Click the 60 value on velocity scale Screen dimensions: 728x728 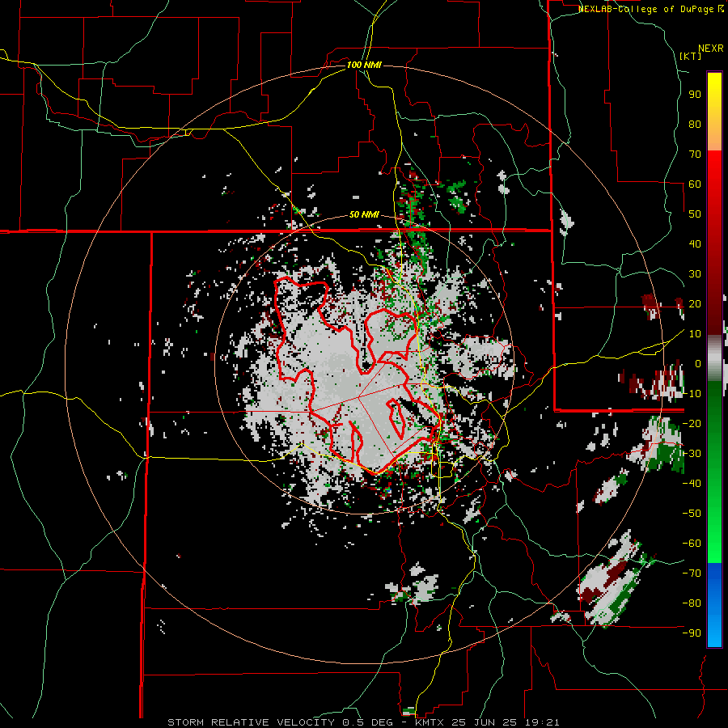coord(695,184)
